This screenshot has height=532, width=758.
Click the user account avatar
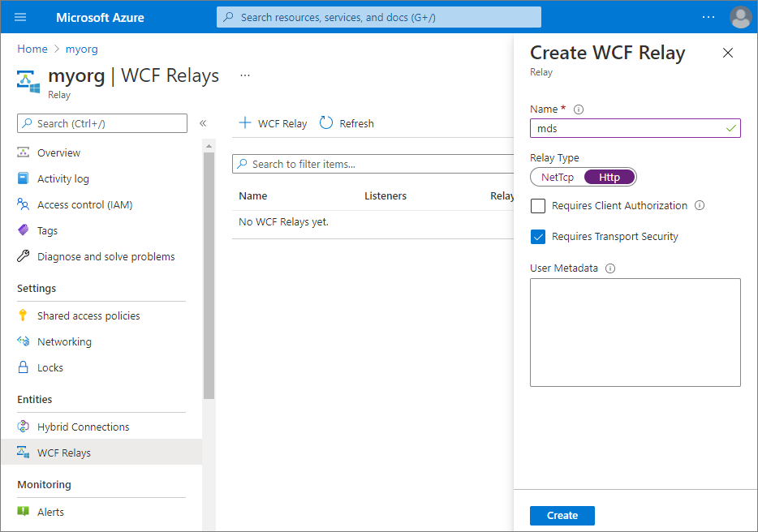tap(740, 17)
